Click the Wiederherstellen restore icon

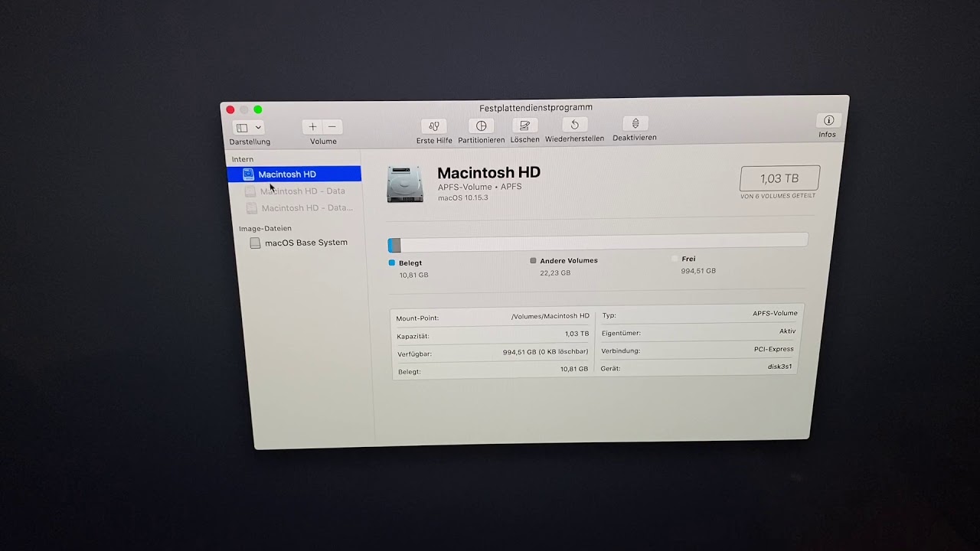(574, 125)
